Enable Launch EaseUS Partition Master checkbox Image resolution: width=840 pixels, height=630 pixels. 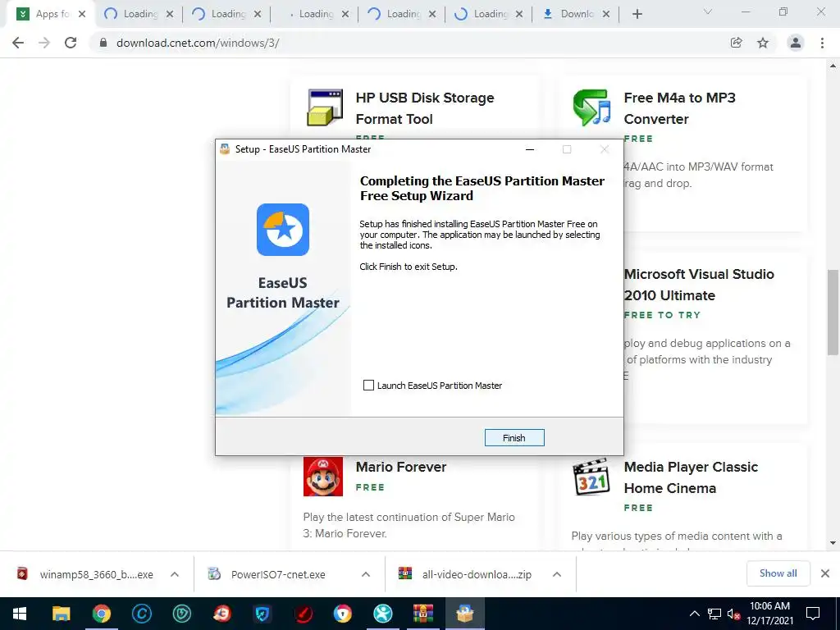click(368, 386)
